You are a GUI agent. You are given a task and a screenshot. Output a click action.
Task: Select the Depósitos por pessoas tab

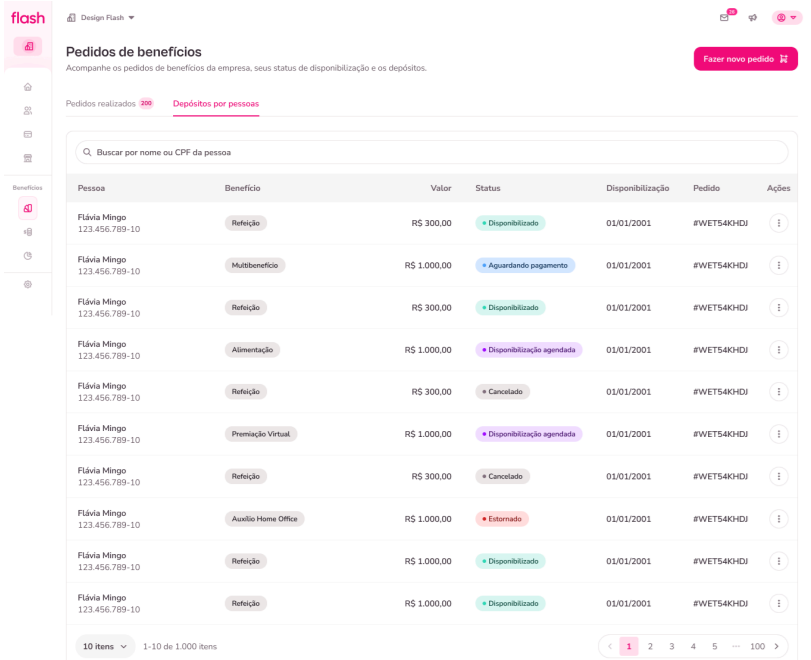216,103
